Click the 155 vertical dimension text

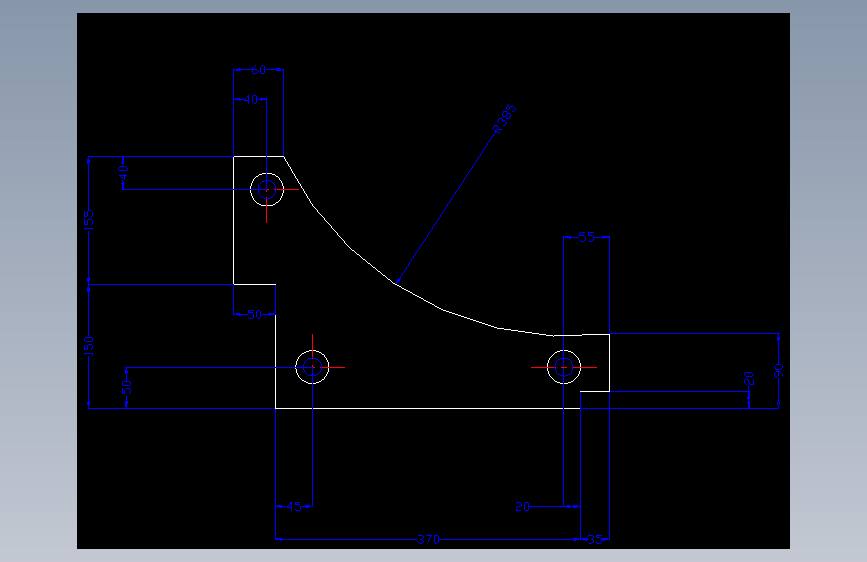click(x=89, y=220)
